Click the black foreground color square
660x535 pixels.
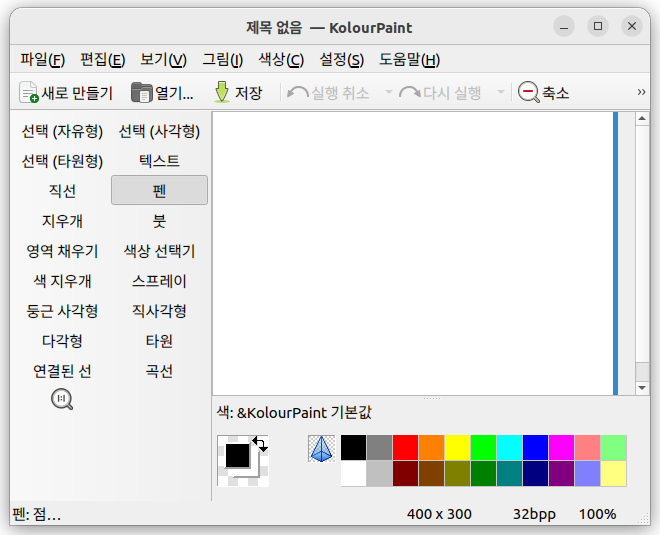tap(237, 456)
